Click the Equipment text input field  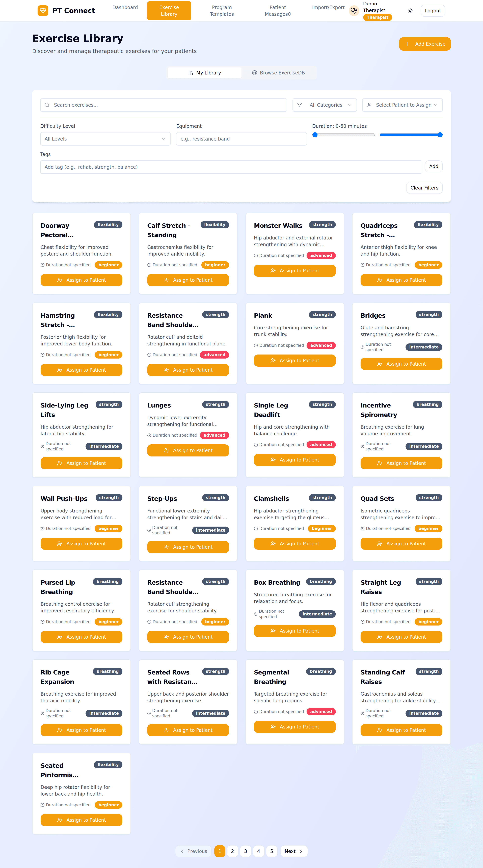point(241,139)
